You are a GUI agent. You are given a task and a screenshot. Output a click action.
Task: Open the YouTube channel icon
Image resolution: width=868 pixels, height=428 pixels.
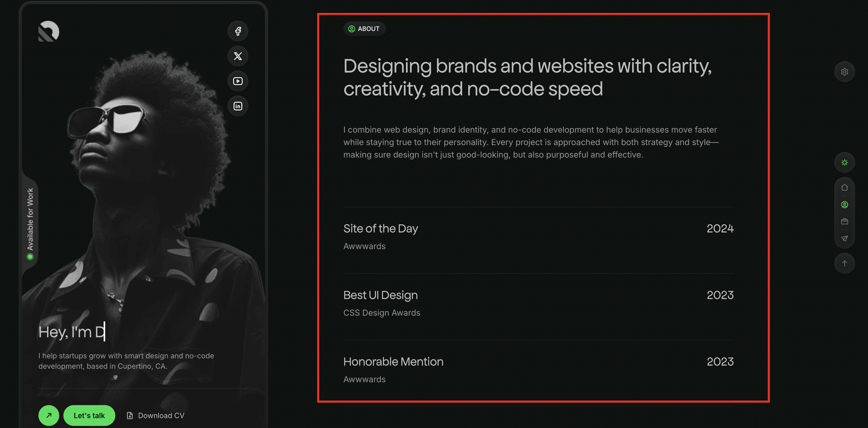coord(238,81)
